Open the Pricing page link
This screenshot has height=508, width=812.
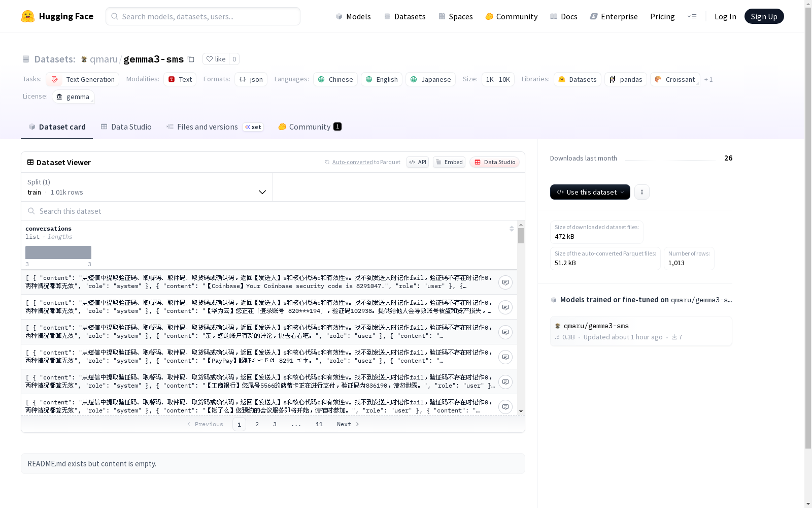pos(662,16)
